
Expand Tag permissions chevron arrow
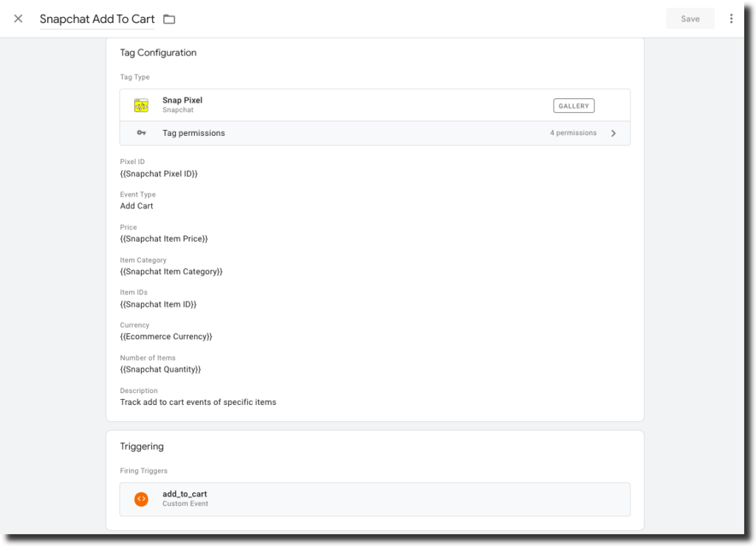click(613, 133)
